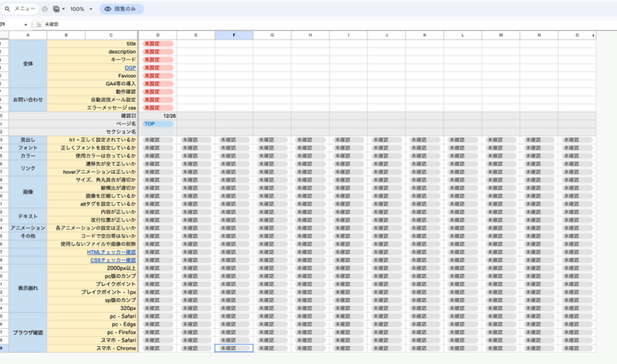Expand the 100% zoom dropdown
The image size is (617, 364).
tap(91, 9)
